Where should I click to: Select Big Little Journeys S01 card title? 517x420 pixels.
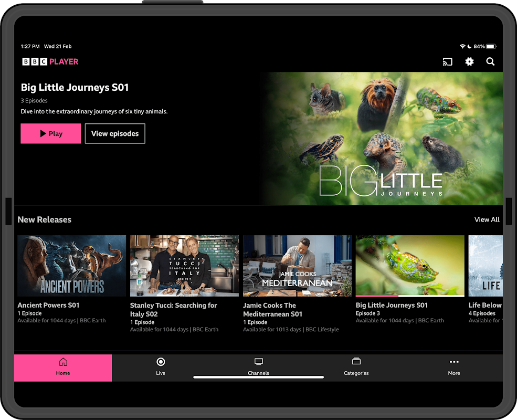click(392, 305)
